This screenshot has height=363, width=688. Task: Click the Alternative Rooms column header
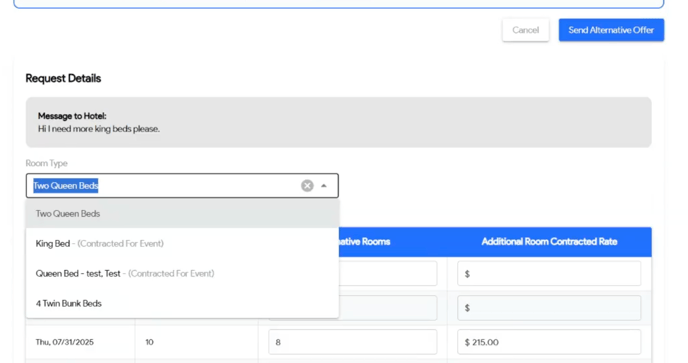[365, 241]
